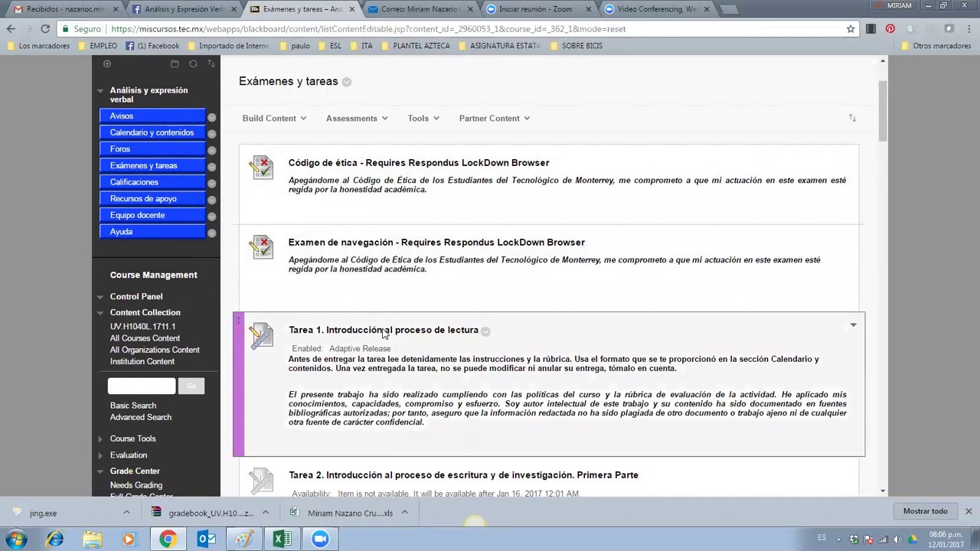Click the Pinterest extension icon
This screenshot has height=551, width=980.
pyautogui.click(x=890, y=29)
